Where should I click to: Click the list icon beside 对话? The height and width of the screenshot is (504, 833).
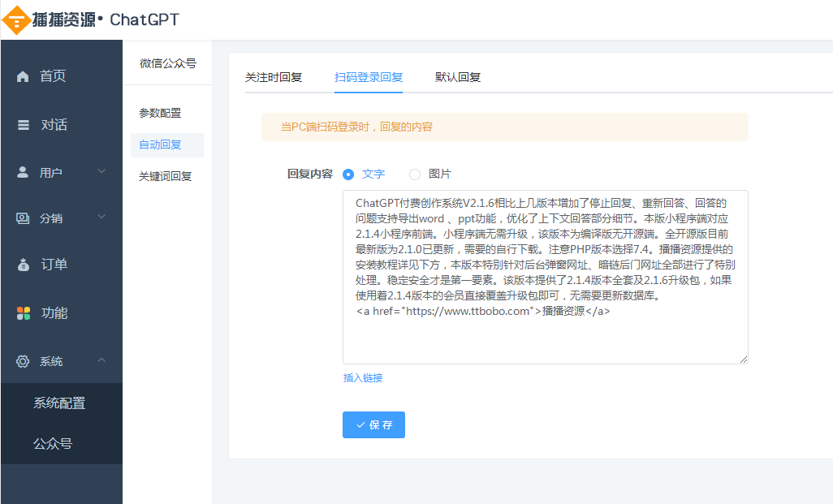click(x=24, y=125)
